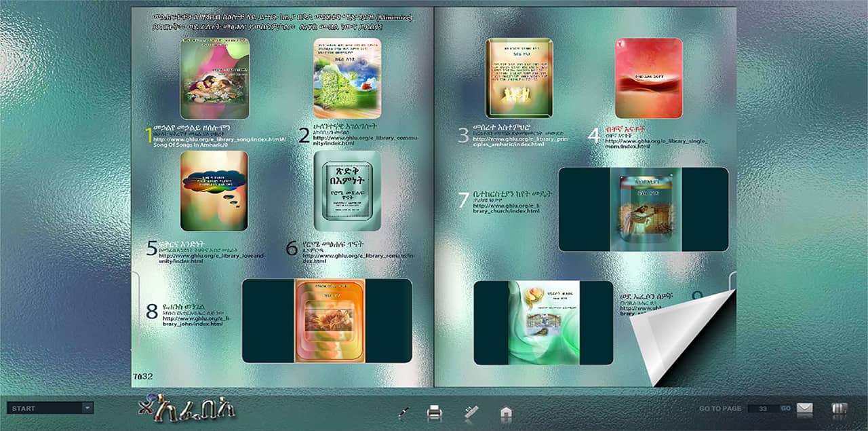Open book 4 cover with red background

(649, 78)
